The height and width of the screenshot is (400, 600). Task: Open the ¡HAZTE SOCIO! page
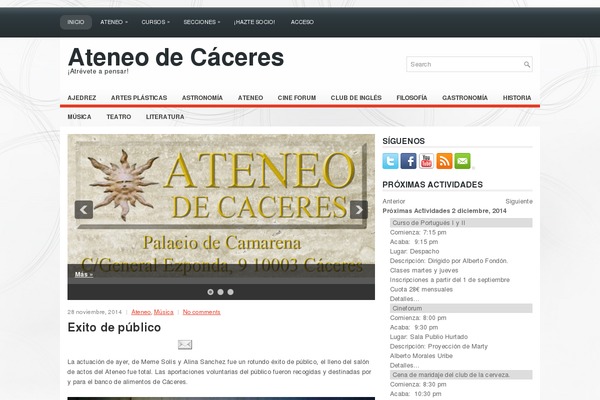pos(254,22)
